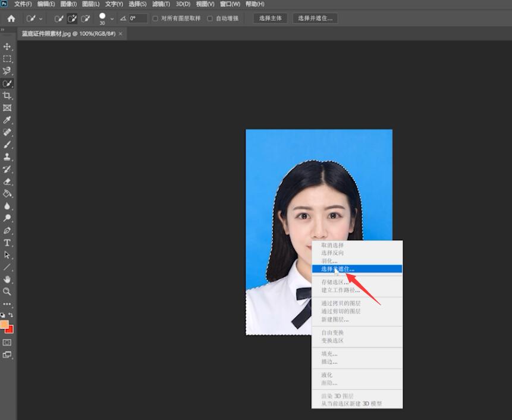Viewport: 512px width, 420px height.
Task: Open the brush size picker dropdown arrow
Action: click(112, 19)
